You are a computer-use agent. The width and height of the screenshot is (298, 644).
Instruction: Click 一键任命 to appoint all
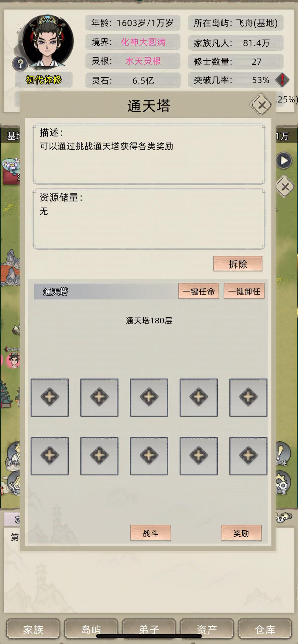pos(199,291)
